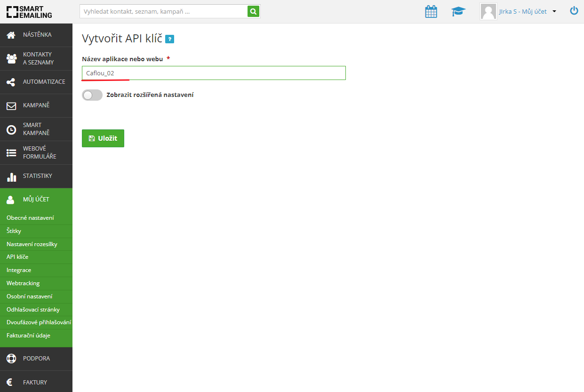Click the power logout icon

pos(574,11)
